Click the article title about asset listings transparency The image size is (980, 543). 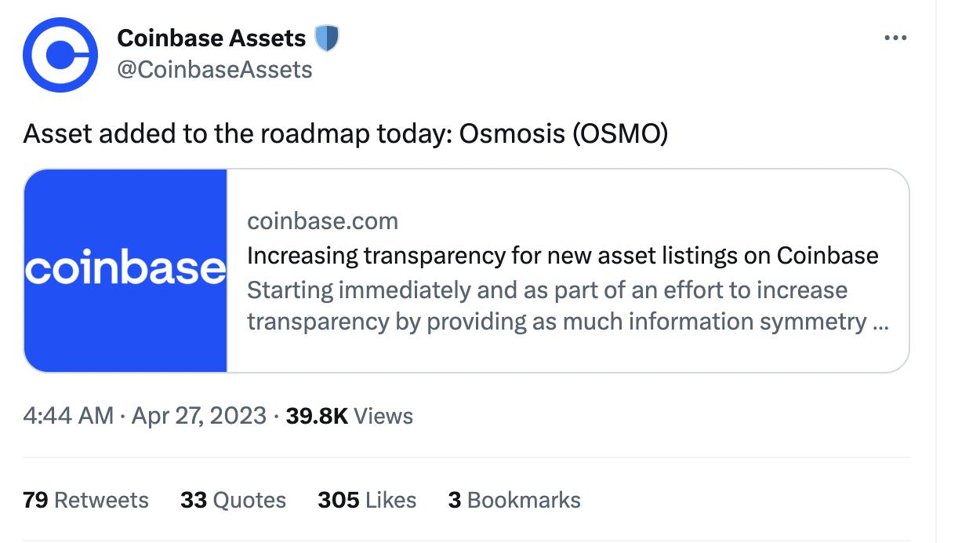pyautogui.click(x=563, y=255)
